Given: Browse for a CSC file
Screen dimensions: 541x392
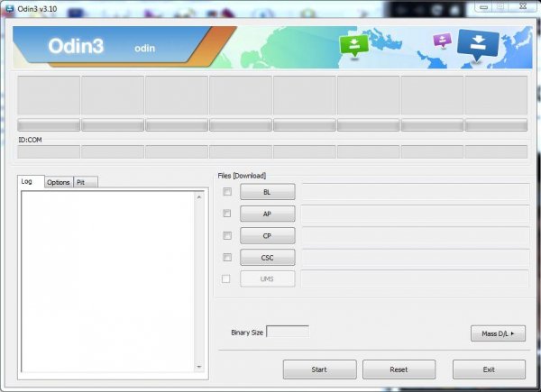Looking at the screenshot, I should coord(268,257).
